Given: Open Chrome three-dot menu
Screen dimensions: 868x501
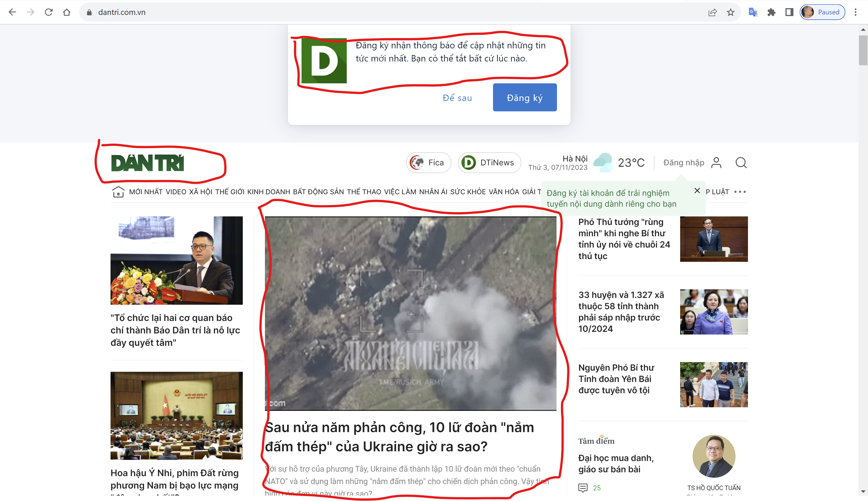Looking at the screenshot, I should click(856, 12).
